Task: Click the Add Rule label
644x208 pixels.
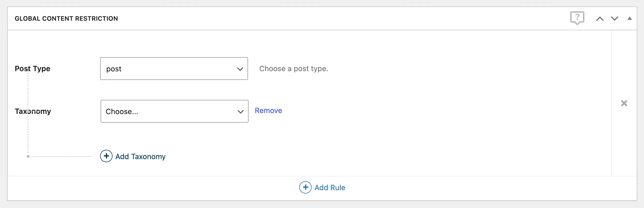Action: tap(330, 188)
